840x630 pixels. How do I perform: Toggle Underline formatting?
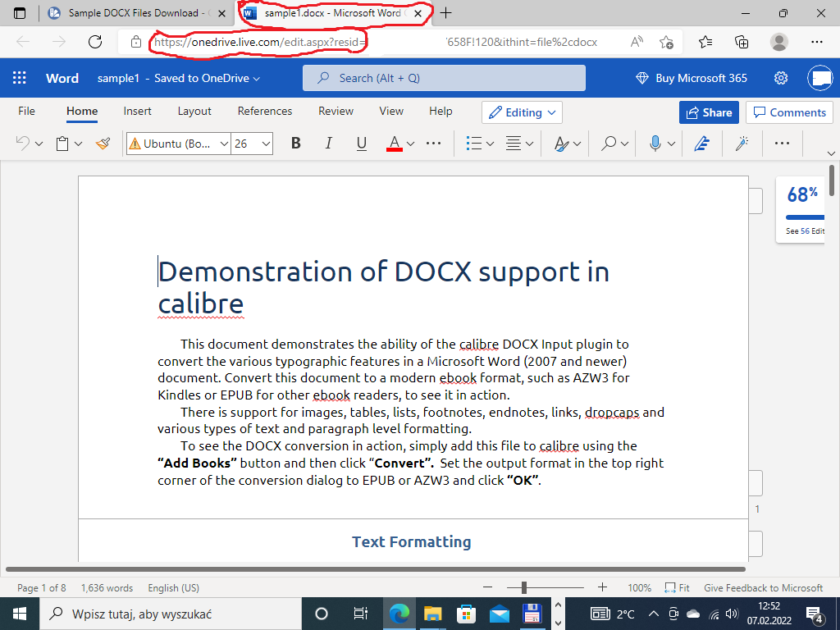click(362, 144)
